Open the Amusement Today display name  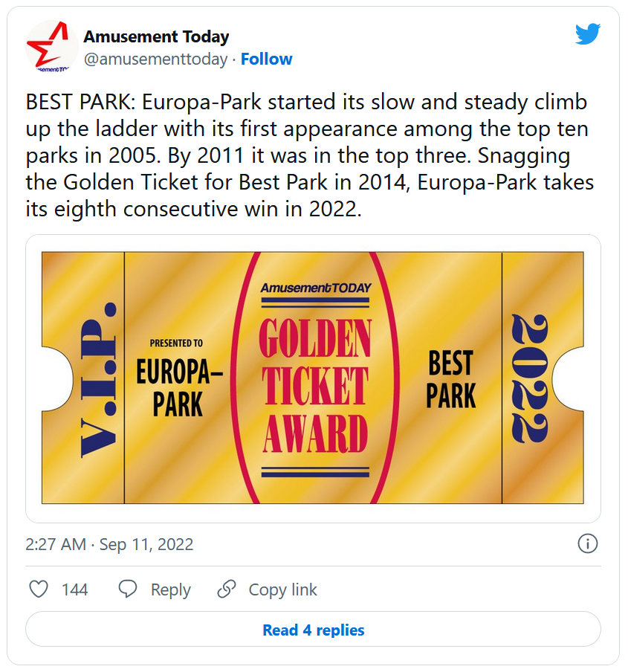[x=156, y=36]
